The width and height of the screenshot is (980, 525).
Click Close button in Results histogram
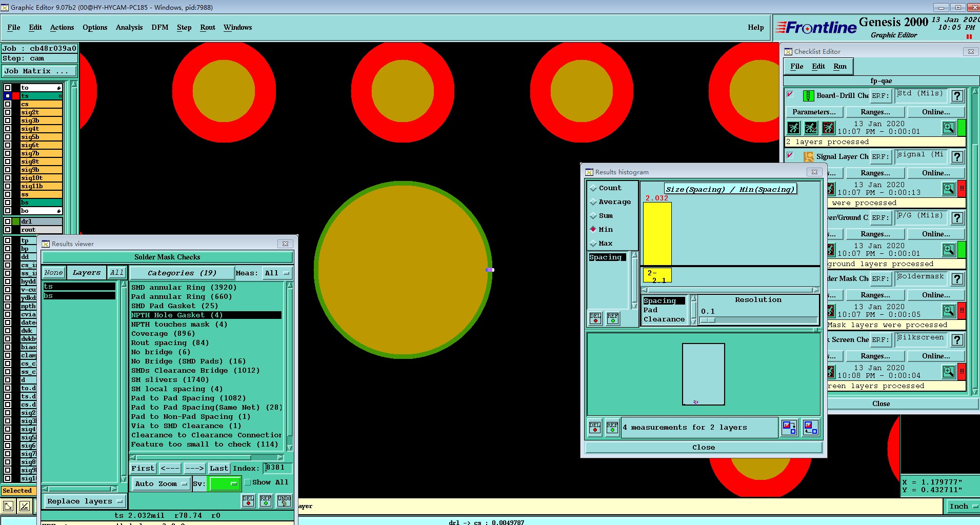click(704, 447)
